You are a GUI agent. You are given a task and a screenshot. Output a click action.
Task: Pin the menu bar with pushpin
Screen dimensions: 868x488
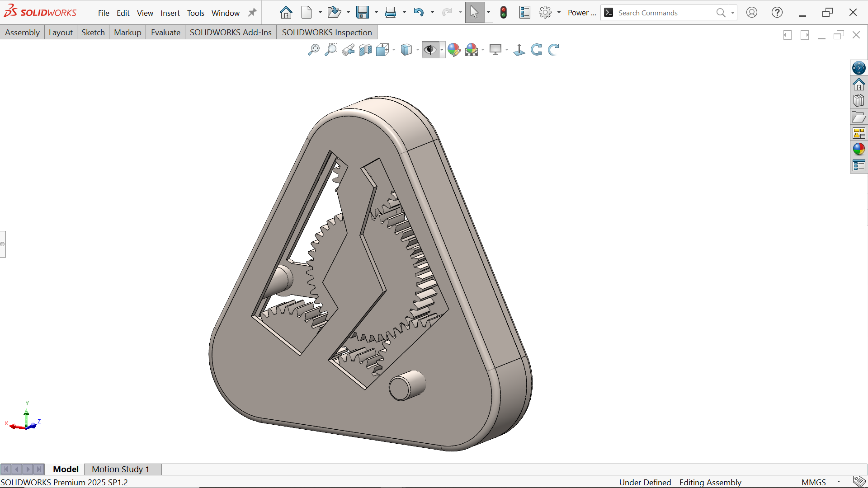coord(252,13)
